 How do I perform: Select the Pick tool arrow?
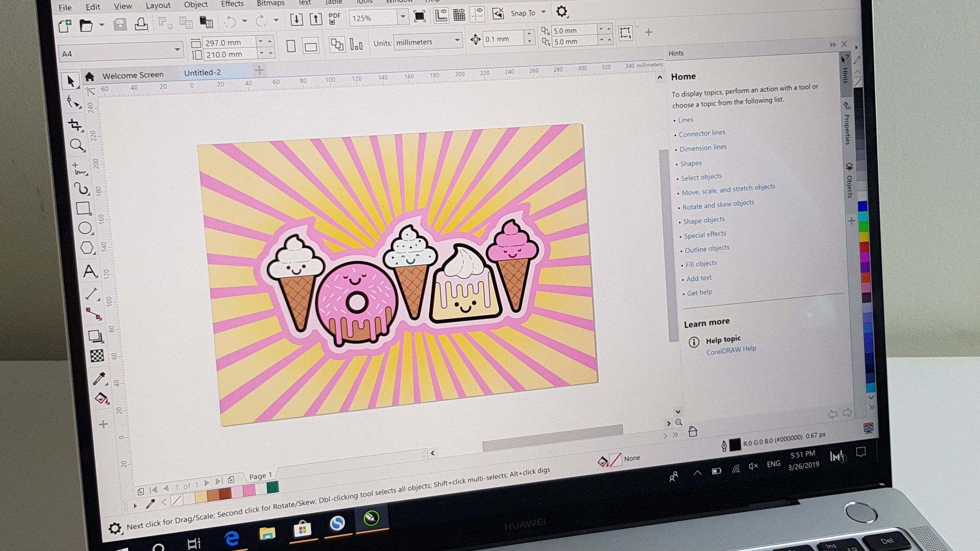click(71, 81)
